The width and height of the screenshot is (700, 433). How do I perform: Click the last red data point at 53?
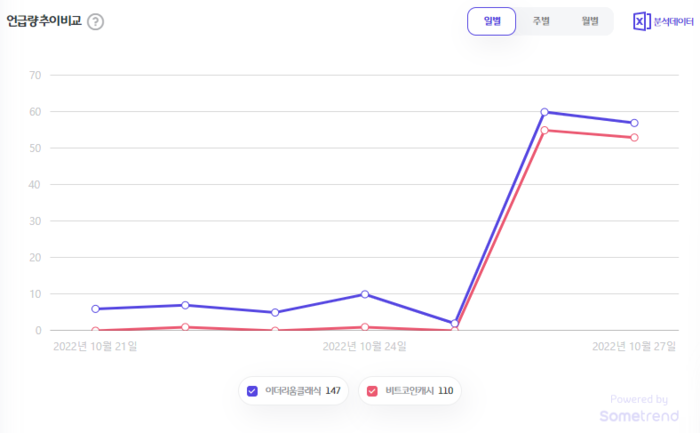[x=634, y=137]
